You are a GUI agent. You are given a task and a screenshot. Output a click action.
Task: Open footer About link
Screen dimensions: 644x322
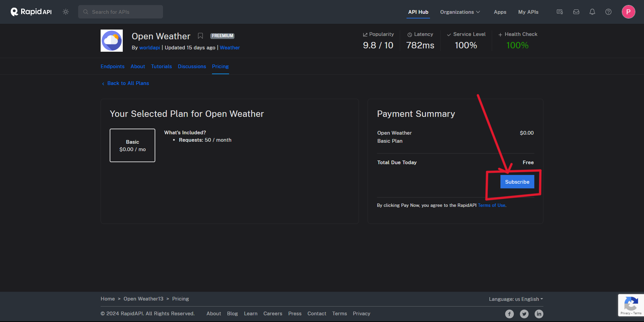pyautogui.click(x=214, y=314)
